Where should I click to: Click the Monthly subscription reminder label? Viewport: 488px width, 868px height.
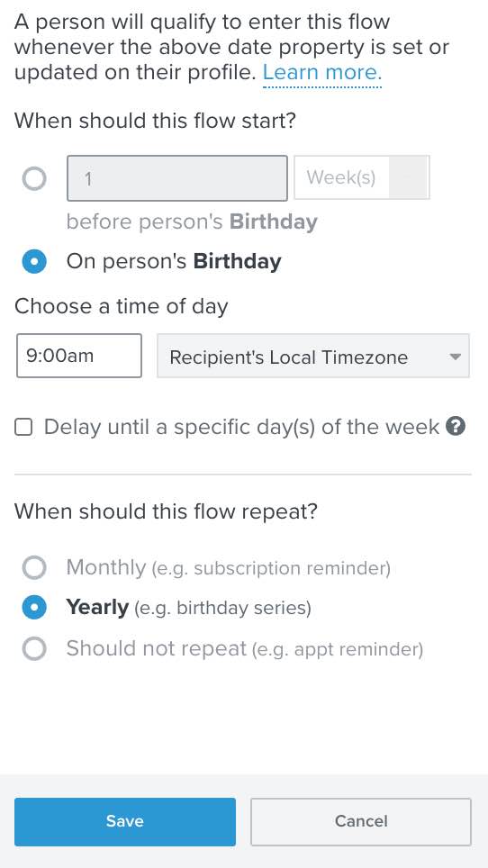pyautogui.click(x=229, y=567)
